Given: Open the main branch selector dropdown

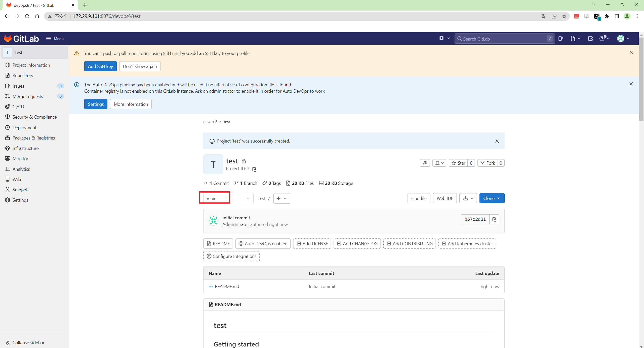Looking at the screenshot, I should tap(228, 198).
